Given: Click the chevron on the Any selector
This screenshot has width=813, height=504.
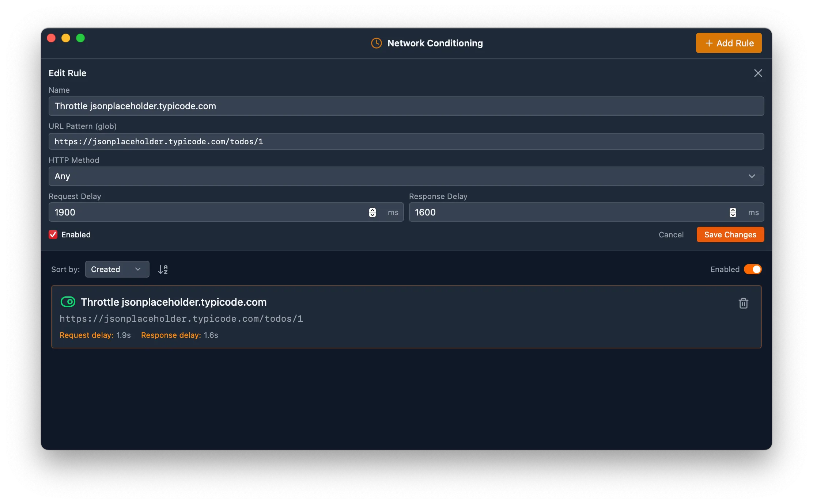Looking at the screenshot, I should (x=752, y=176).
